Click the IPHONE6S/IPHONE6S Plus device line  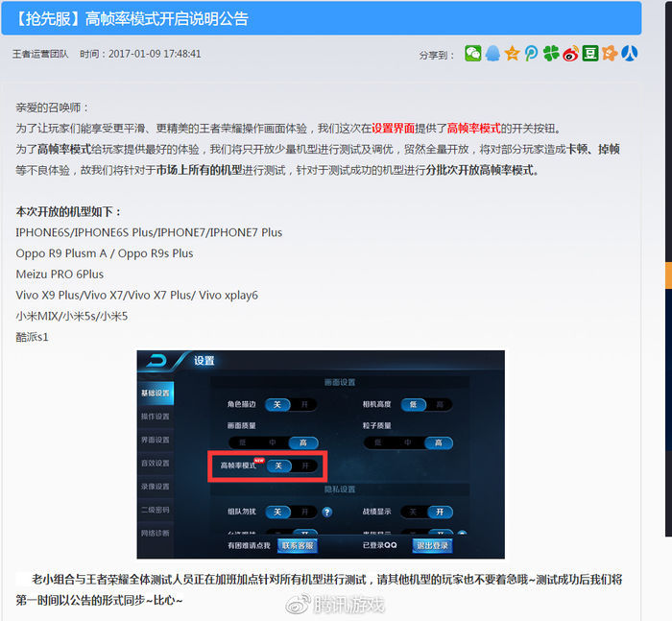coord(149,232)
